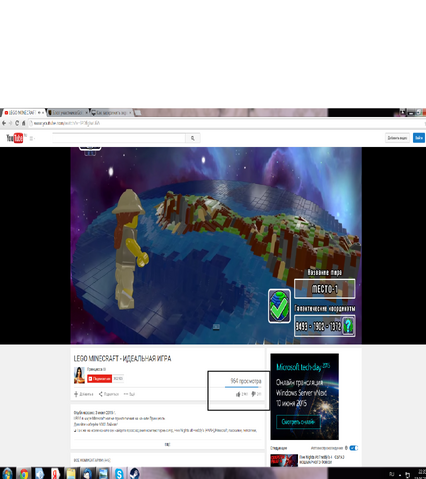Click the thumbs up like icon
The width and height of the screenshot is (426, 479).
click(x=238, y=394)
